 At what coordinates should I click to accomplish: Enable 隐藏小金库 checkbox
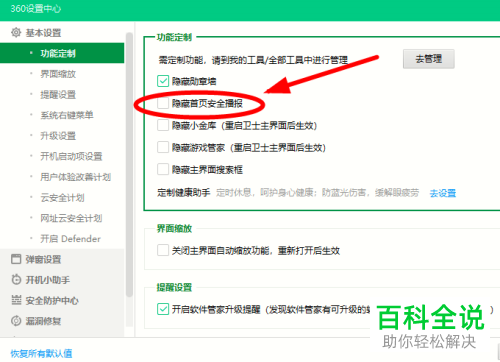pyautogui.click(x=163, y=125)
